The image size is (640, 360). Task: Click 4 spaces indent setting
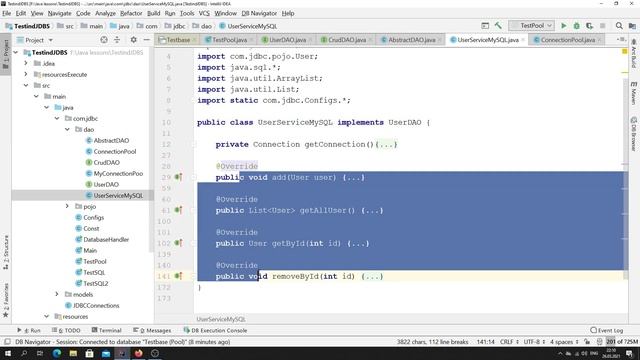(x=564, y=342)
